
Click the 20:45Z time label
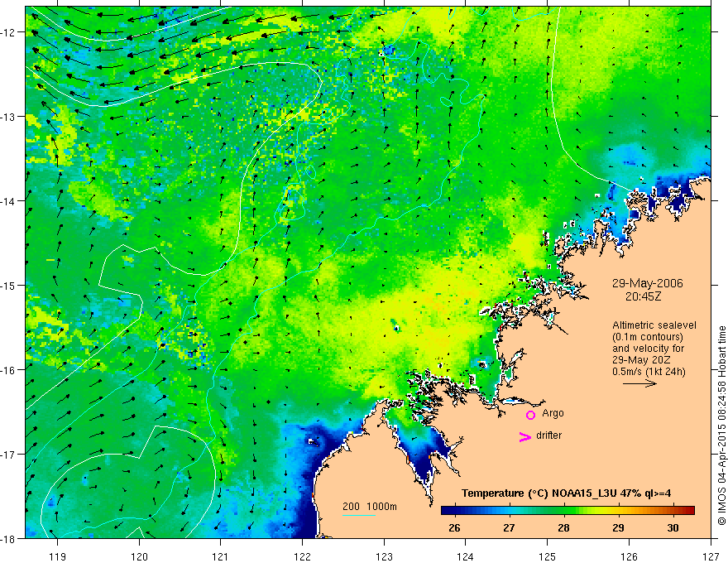(643, 296)
